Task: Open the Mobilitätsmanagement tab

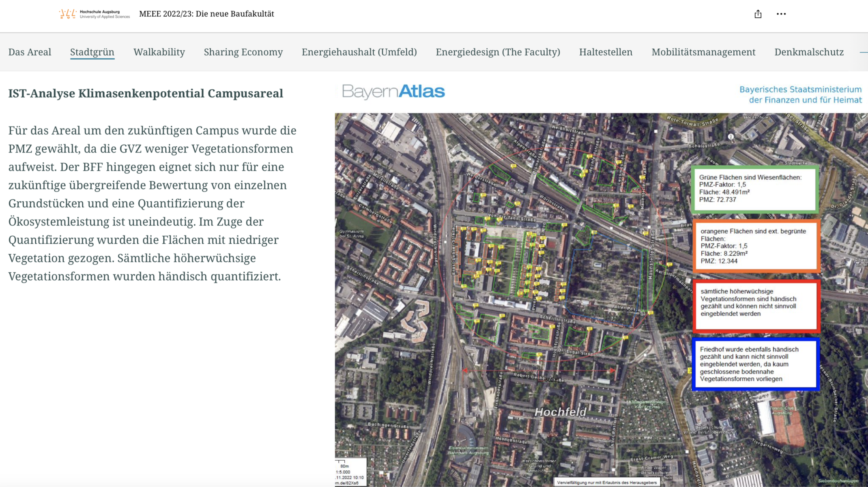Action: [x=703, y=52]
